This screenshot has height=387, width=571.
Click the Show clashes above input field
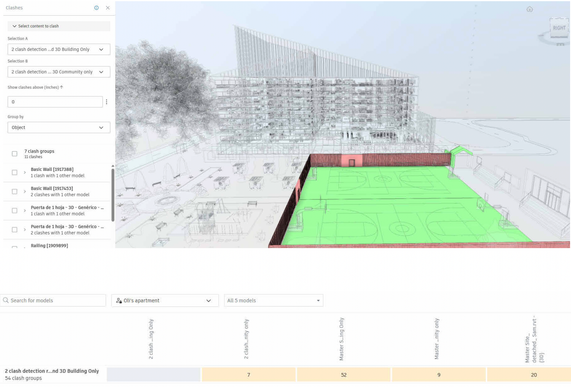point(55,102)
